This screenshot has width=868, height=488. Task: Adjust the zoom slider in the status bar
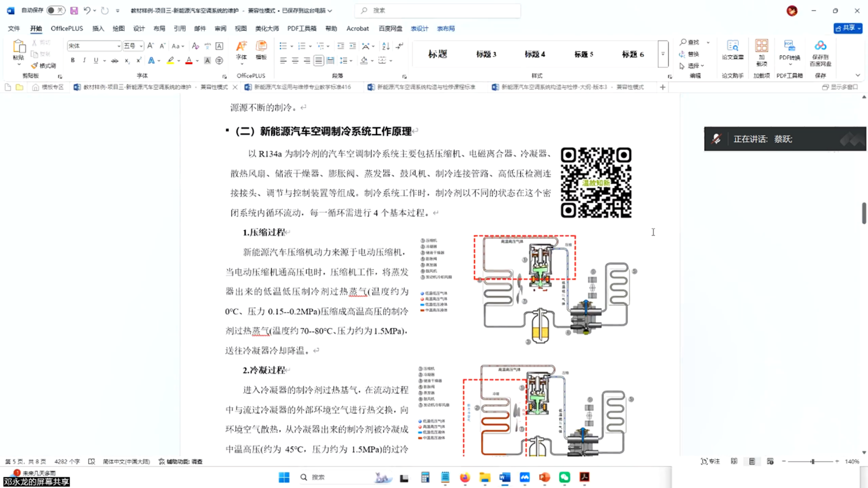click(x=812, y=461)
